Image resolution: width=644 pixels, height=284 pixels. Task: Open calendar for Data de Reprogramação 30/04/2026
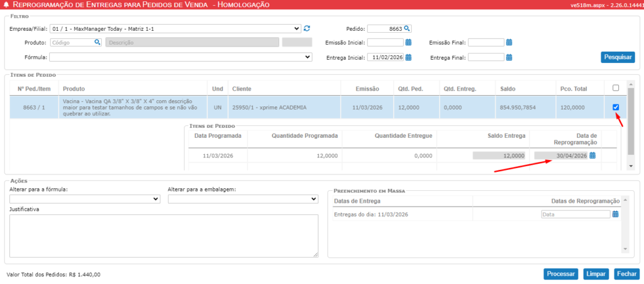[592, 156]
